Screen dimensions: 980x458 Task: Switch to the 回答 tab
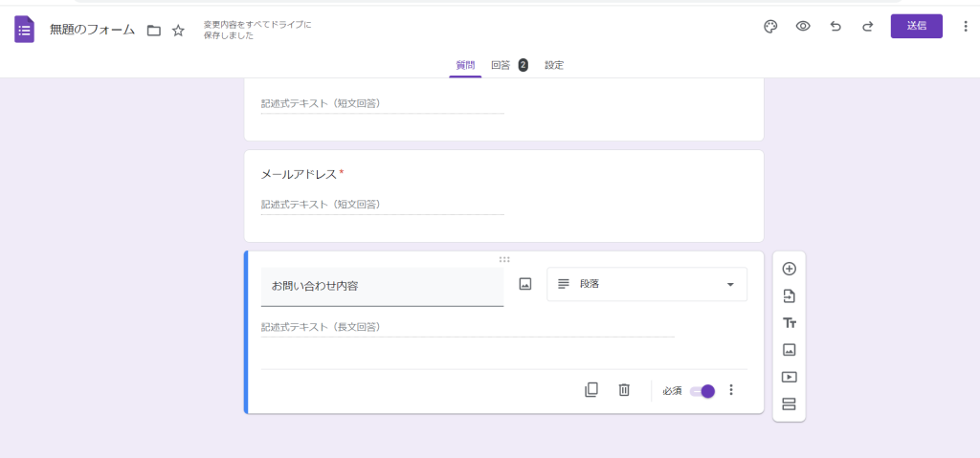501,65
